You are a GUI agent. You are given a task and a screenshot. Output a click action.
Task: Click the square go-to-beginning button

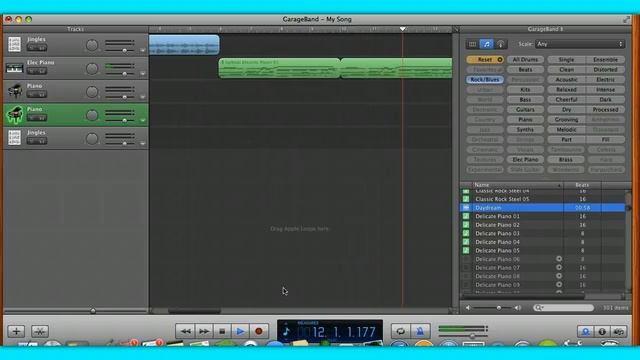point(222,331)
